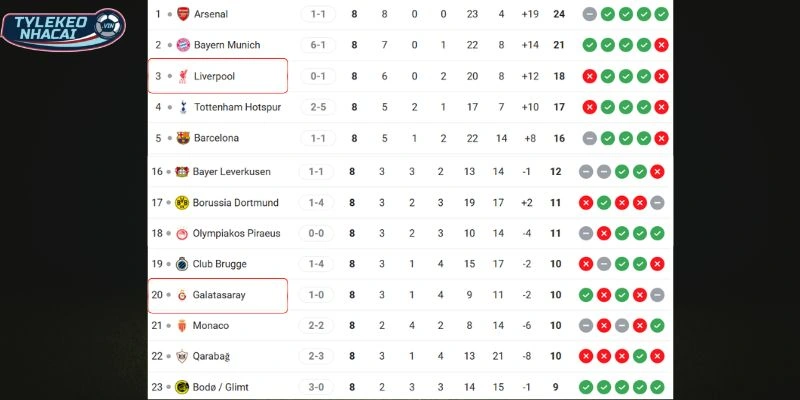
Task: Click the Bayer Leverkusen crest icon
Action: tap(182, 172)
